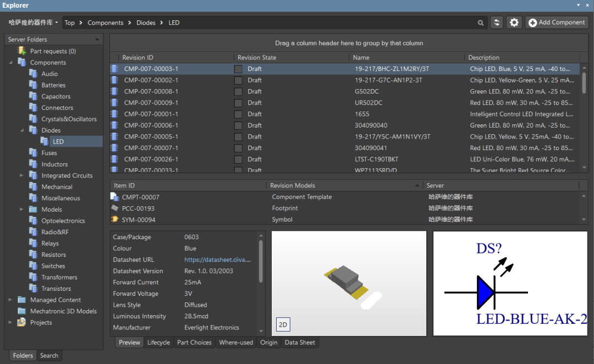This screenshot has height=364, width=594.
Task: Click the Managed Content folder icon
Action: pos(22,300)
